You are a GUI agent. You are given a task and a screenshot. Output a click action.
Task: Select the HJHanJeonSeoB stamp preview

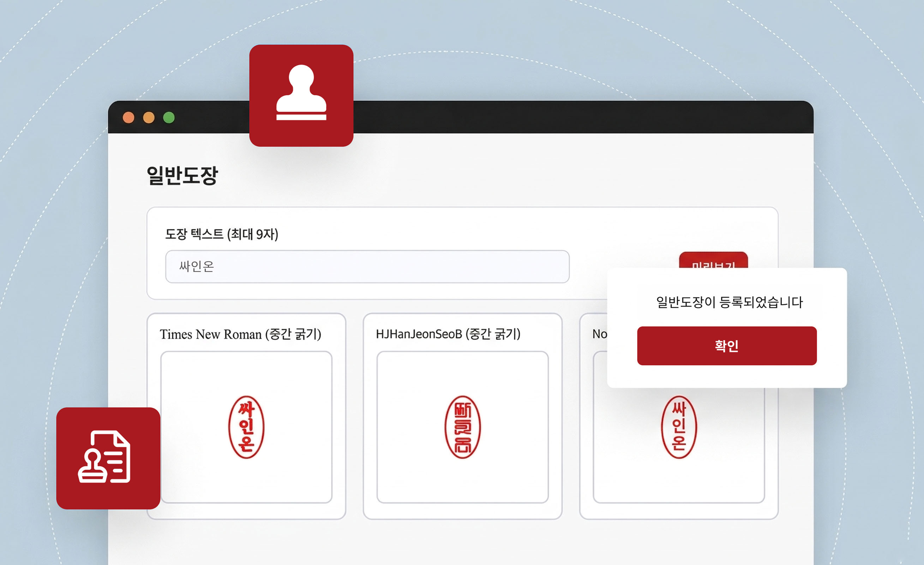point(462,427)
